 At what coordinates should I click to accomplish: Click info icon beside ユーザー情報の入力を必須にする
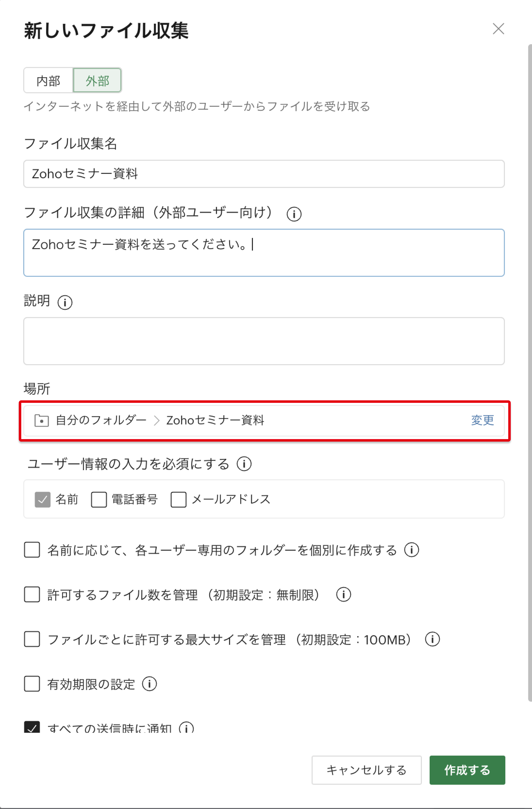244,464
